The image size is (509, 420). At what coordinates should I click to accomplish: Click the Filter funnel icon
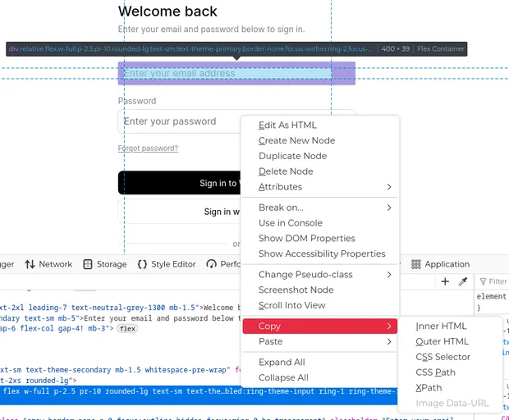[x=483, y=281]
